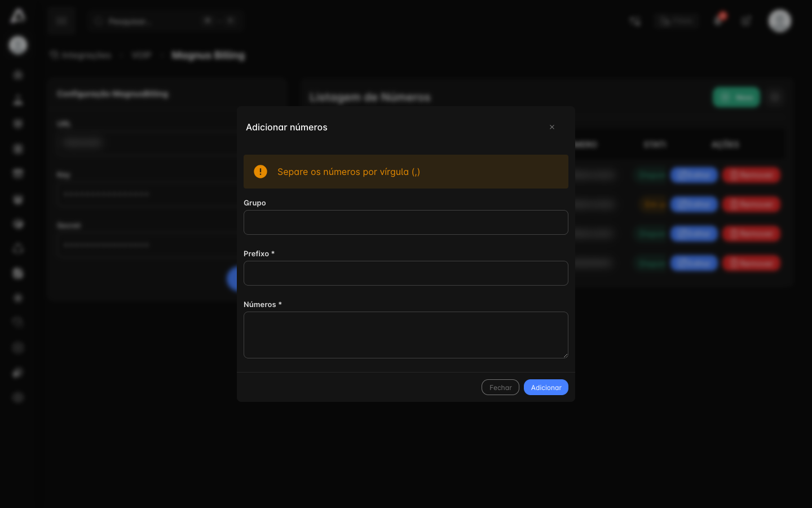Viewport: 812px width, 508px height.
Task: Click the 'Prefixo *' field label
Action: 259,253
